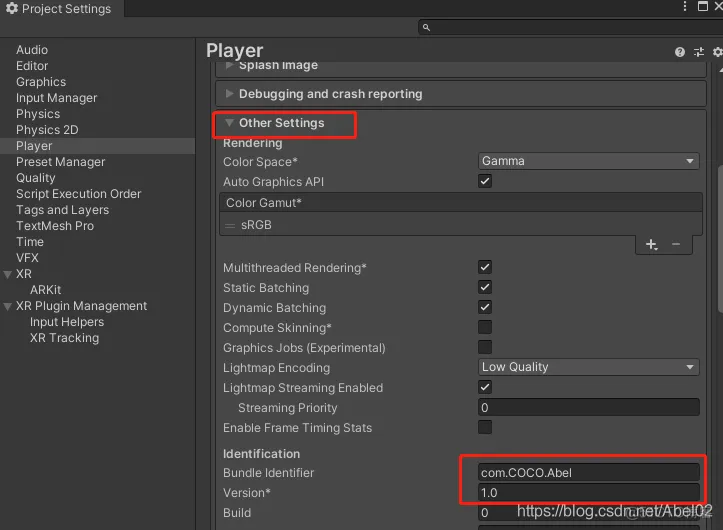723x530 pixels.
Task: Select the XR category
Action: (24, 274)
